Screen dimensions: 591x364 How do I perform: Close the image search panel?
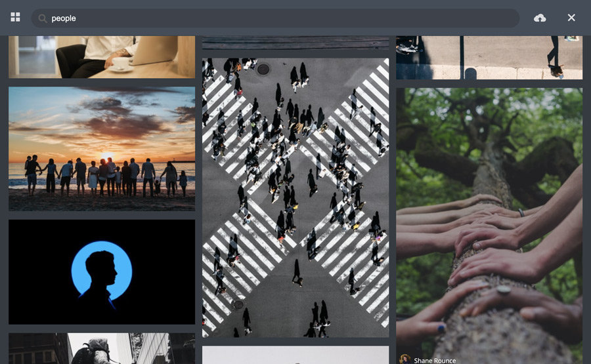point(571,18)
